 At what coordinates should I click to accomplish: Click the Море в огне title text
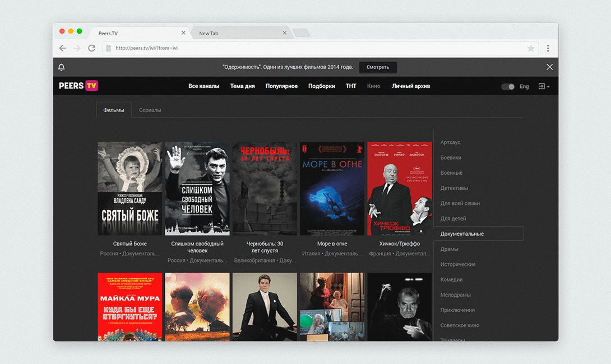click(x=332, y=244)
